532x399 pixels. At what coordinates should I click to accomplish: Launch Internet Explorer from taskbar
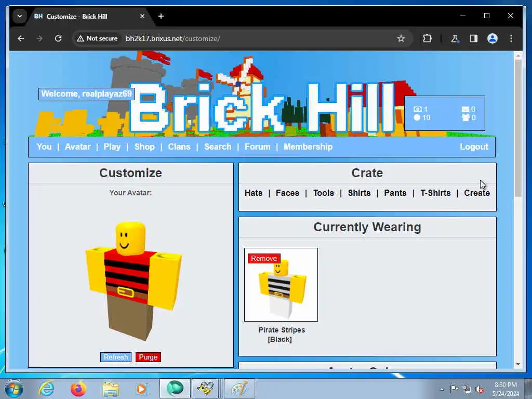pos(46,389)
